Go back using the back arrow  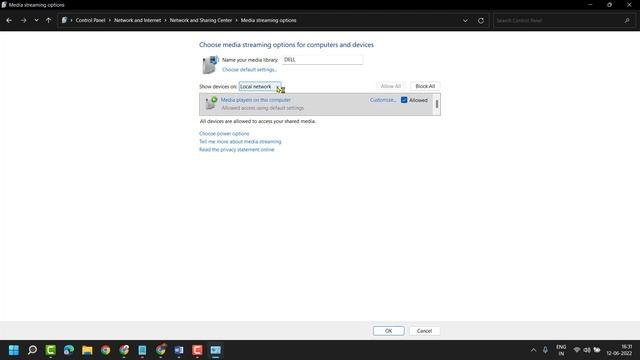9,20
